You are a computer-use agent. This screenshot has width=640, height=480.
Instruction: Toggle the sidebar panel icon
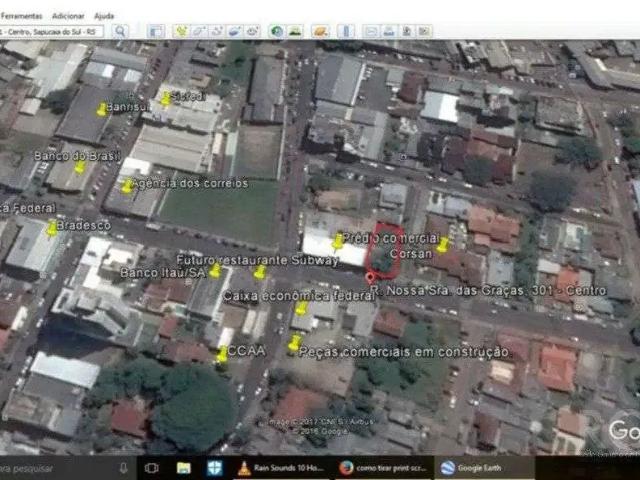pyautogui.click(x=156, y=31)
